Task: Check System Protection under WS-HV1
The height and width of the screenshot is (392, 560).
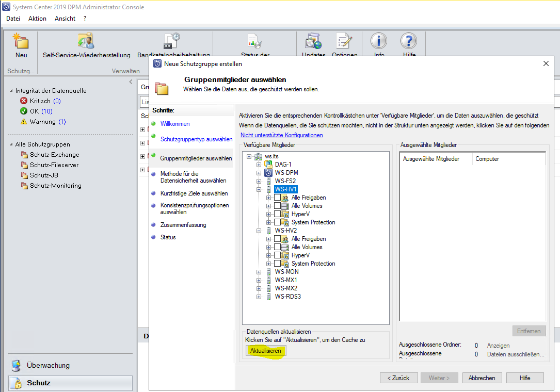Action: [278, 222]
